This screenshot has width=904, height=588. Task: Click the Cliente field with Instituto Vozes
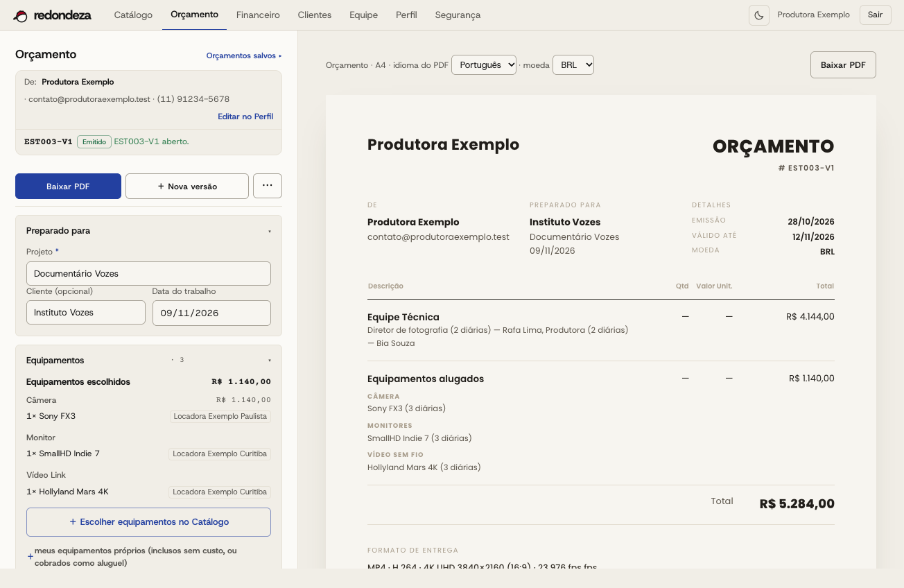[86, 313]
